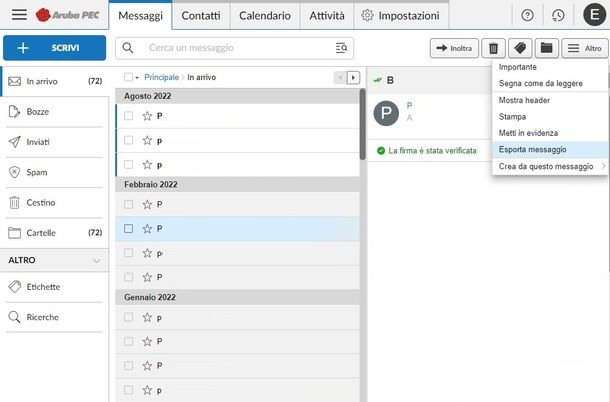This screenshot has height=402, width=610.
Task: Open the hamburger main menu
Action: (x=19, y=15)
